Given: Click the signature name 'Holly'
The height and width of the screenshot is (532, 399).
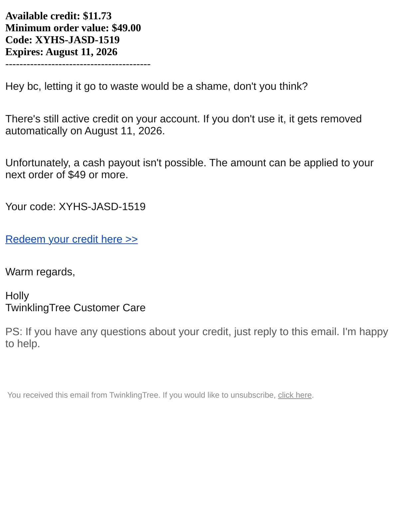Looking at the screenshot, I should point(17,296).
